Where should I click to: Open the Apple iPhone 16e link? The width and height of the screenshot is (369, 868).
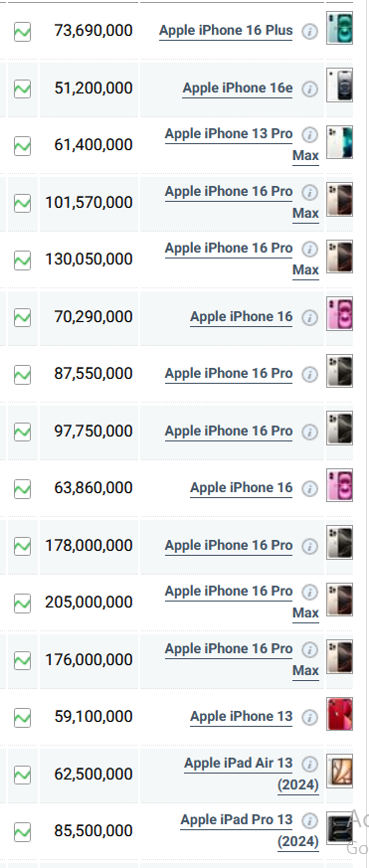pyautogui.click(x=238, y=88)
